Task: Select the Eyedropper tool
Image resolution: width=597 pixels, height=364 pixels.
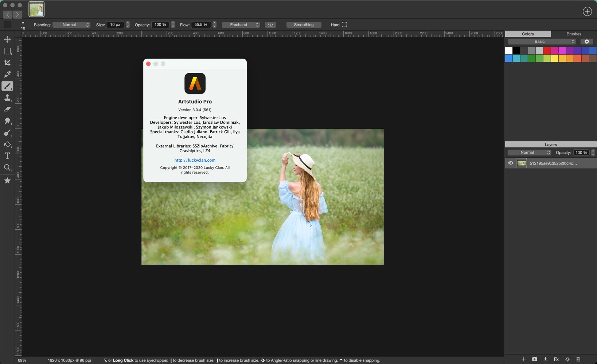Action: tap(7, 74)
